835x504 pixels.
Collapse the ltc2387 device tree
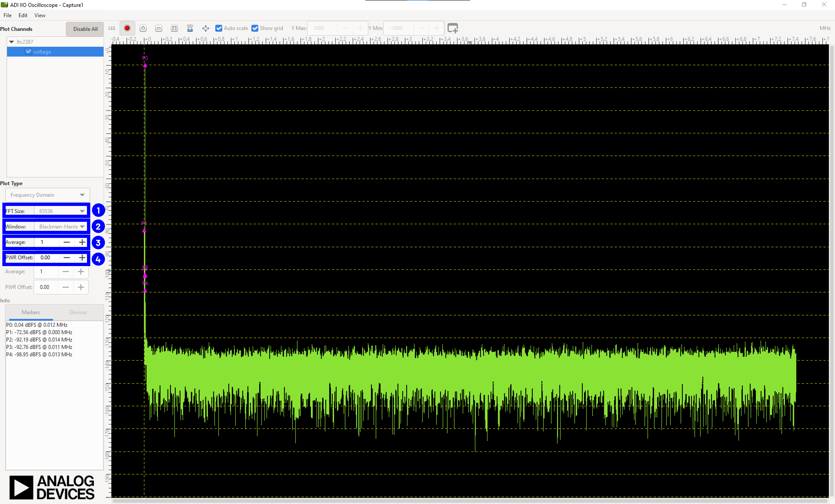(12, 42)
